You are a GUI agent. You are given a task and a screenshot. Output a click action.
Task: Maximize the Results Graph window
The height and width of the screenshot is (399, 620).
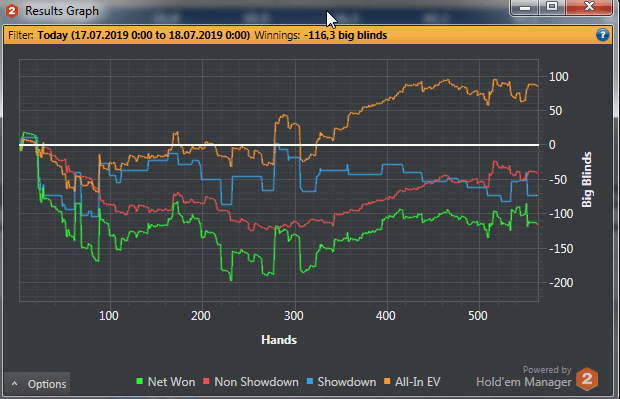(x=552, y=7)
